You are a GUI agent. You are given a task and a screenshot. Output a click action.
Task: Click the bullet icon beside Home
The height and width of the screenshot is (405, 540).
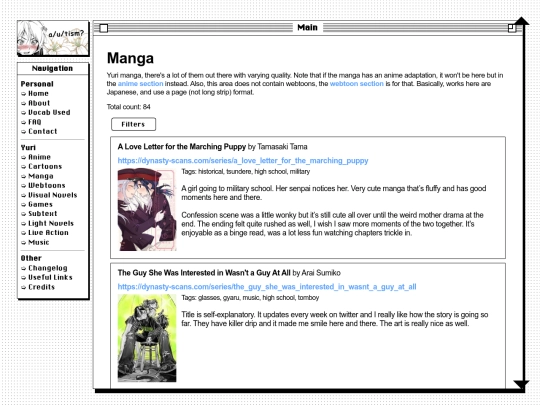[x=23, y=94]
